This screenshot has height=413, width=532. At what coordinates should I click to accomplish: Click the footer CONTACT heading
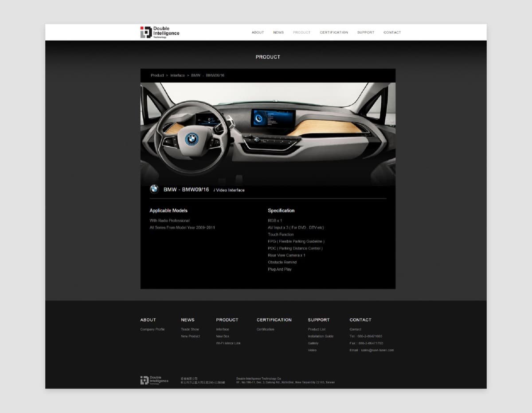coord(360,320)
